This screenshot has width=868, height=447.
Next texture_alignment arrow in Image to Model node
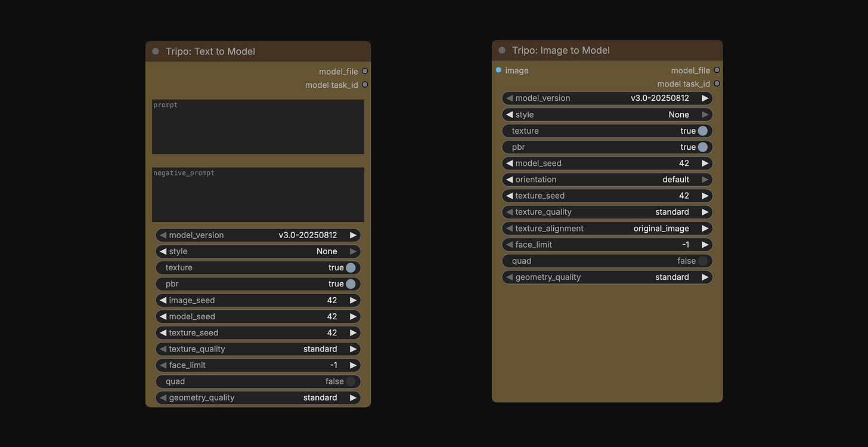pos(705,228)
